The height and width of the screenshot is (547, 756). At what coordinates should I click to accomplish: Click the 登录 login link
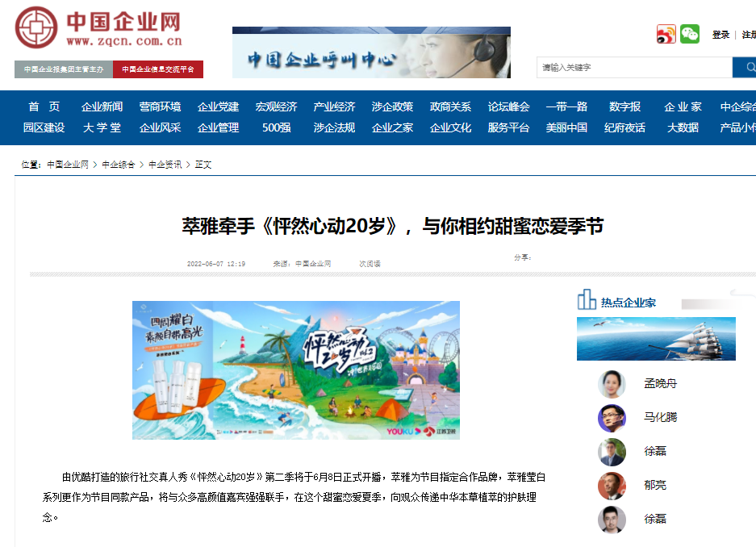coord(720,35)
